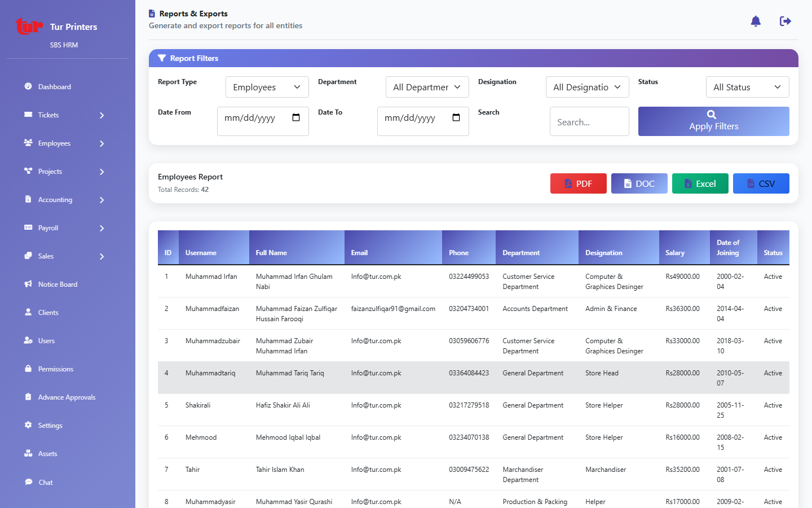This screenshot has width=812, height=508.
Task: Expand the Payroll sidebar submenu
Action: pyautogui.click(x=102, y=228)
